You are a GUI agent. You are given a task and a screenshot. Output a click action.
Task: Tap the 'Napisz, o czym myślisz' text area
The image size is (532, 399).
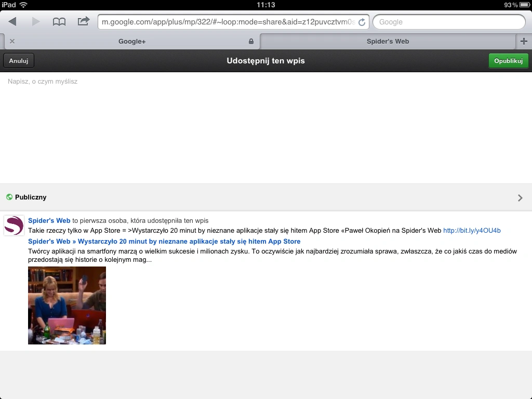pyautogui.click(x=266, y=128)
